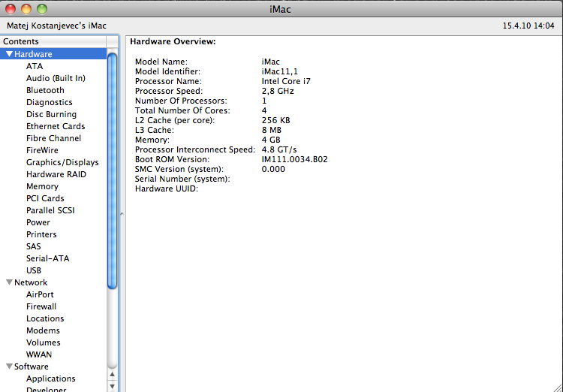Select Fibre Channel entry
Viewport: 563px width, 392px height.
coord(53,138)
